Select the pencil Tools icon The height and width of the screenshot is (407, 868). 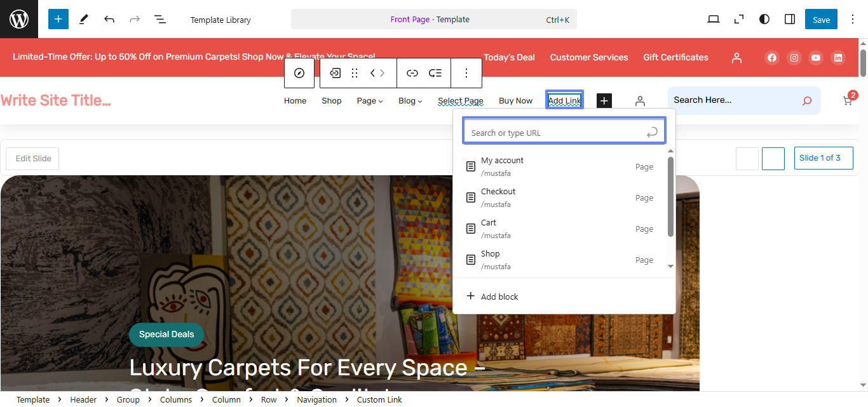click(84, 19)
